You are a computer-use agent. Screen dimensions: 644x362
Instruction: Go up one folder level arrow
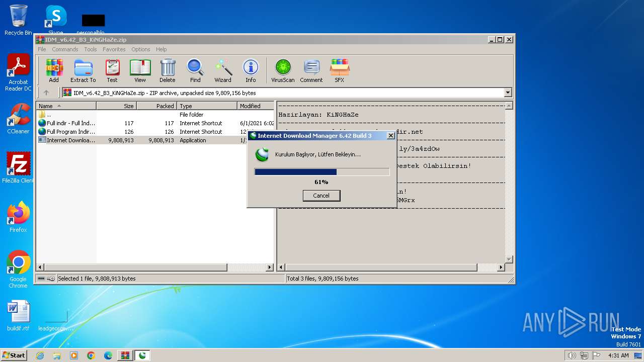coord(46,93)
